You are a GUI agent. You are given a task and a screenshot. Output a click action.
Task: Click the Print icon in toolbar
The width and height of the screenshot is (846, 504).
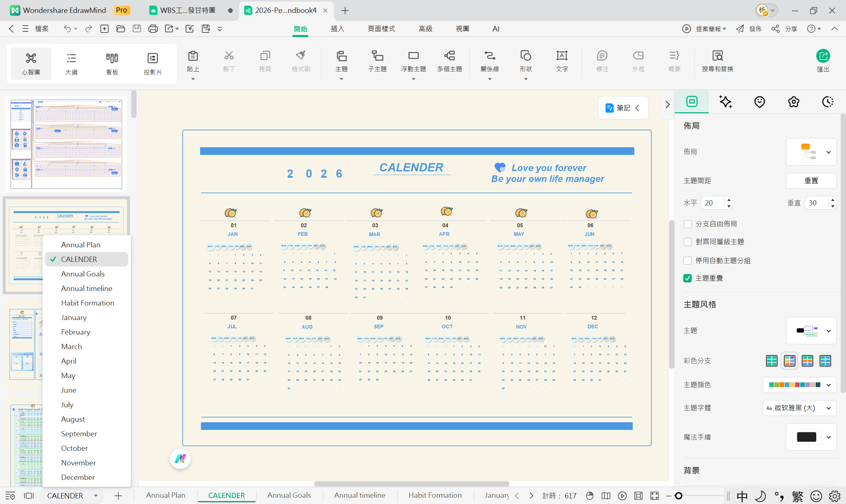pyautogui.click(x=153, y=29)
